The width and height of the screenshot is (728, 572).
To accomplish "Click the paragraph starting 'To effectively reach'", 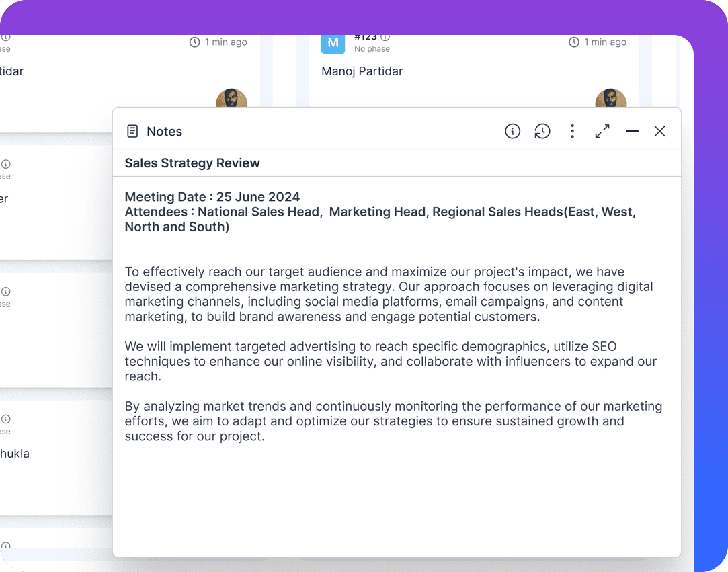I will [x=389, y=294].
